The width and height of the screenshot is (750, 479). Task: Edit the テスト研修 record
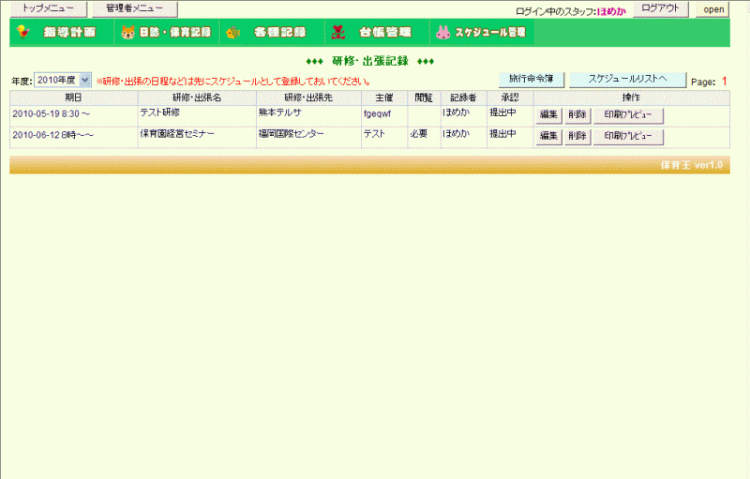[549, 114]
